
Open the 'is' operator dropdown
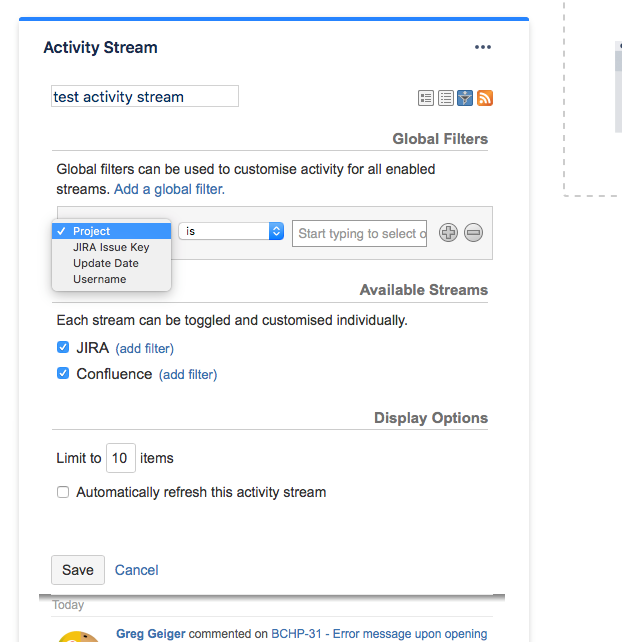click(x=231, y=231)
